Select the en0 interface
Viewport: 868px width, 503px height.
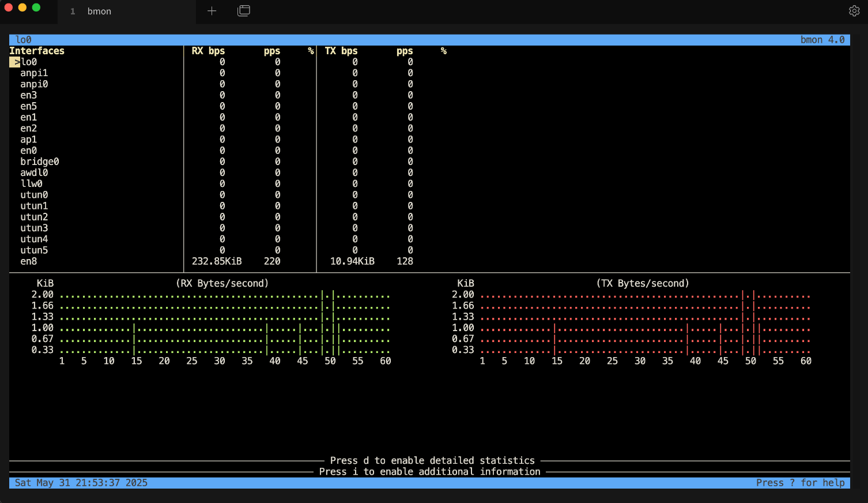[28, 151]
